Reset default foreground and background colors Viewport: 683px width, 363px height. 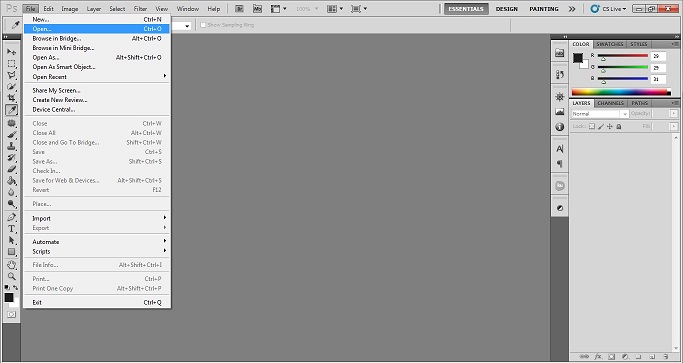pyautogui.click(x=7, y=288)
